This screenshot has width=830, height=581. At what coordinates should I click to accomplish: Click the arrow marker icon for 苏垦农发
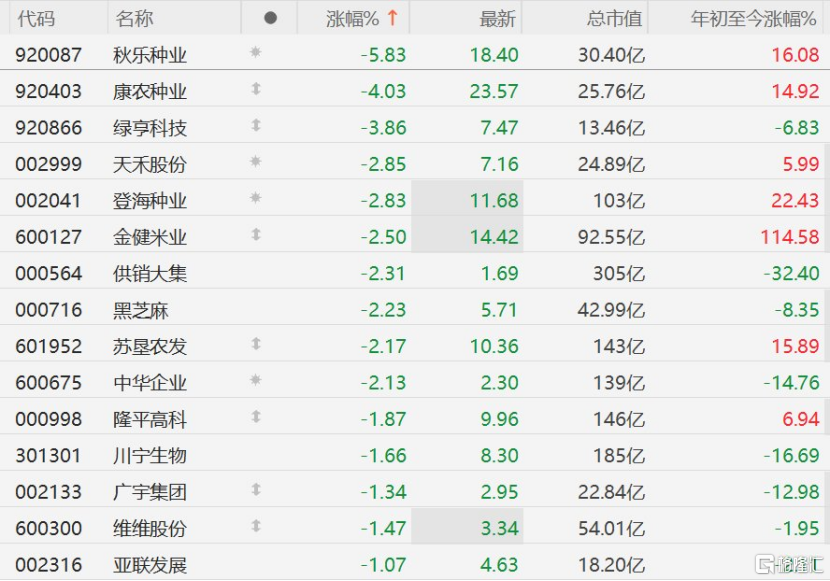point(256,344)
